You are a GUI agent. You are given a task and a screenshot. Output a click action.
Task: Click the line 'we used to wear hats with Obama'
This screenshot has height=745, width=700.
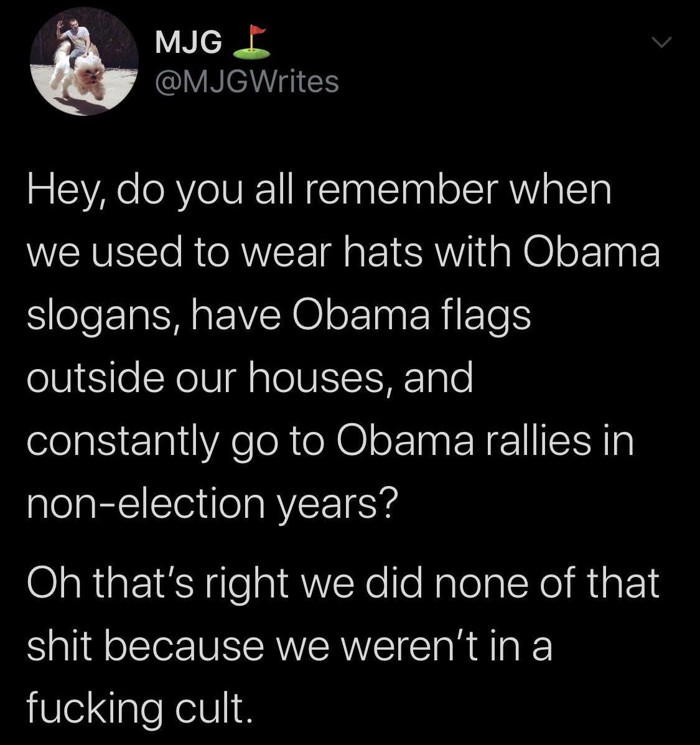(x=343, y=253)
